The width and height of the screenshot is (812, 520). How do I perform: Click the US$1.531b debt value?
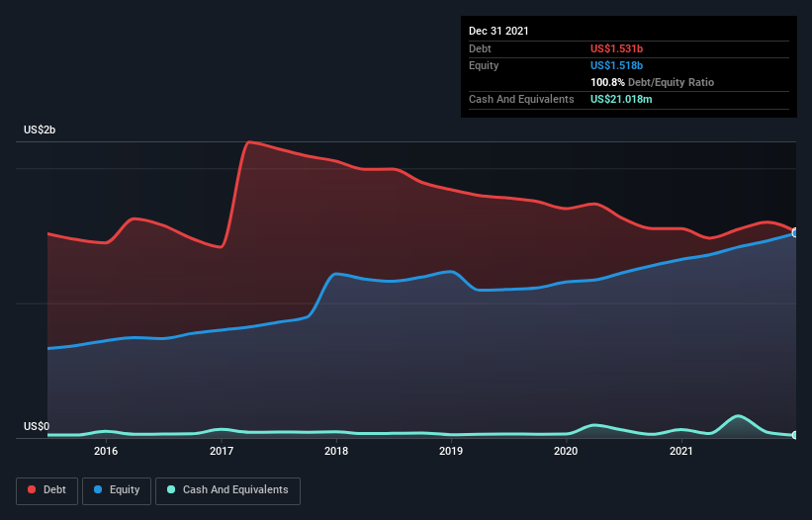(x=616, y=48)
